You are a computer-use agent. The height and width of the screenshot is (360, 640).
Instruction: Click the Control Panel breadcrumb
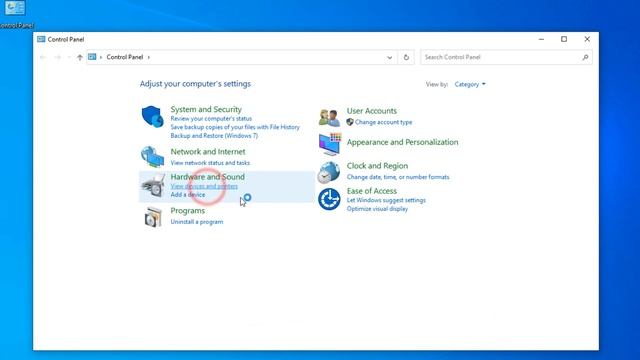[125, 57]
